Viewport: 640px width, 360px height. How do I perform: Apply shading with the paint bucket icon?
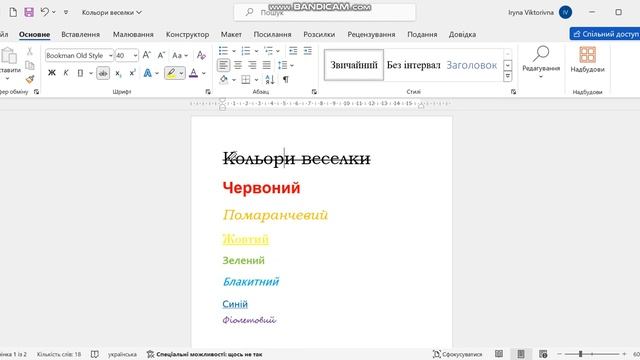click(x=224, y=79)
